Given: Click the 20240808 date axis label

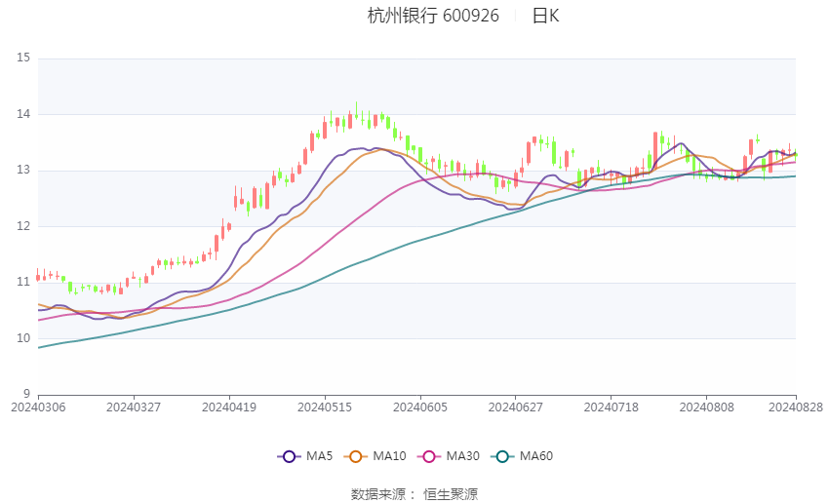Looking at the screenshot, I should coord(707,407).
